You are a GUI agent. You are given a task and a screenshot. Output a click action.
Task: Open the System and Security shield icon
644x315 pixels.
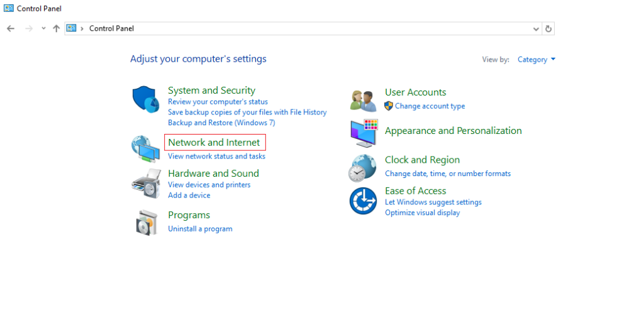point(145,99)
